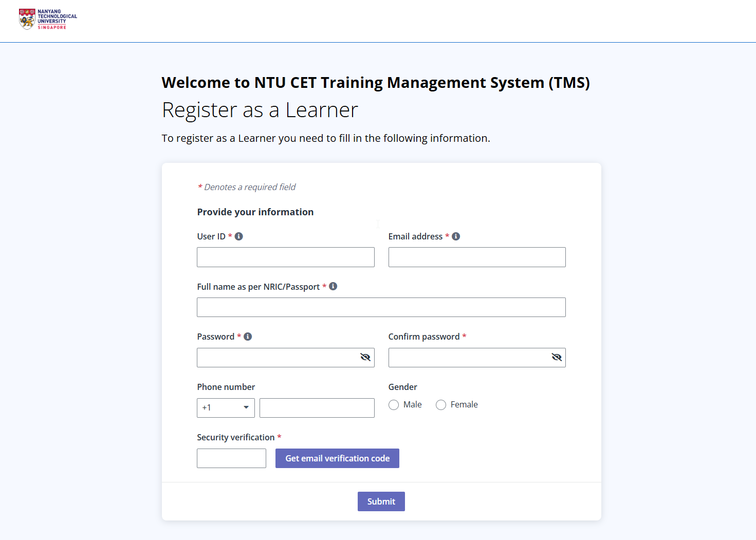Screen dimensions: 756x540
Task: Click Get email verification code
Action: pyautogui.click(x=337, y=458)
